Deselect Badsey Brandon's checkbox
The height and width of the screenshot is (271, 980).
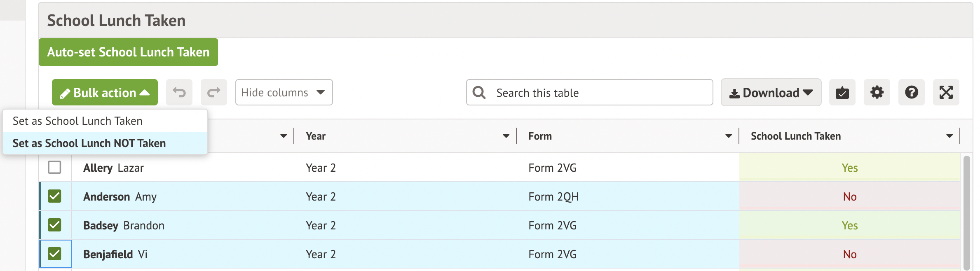tap(54, 225)
